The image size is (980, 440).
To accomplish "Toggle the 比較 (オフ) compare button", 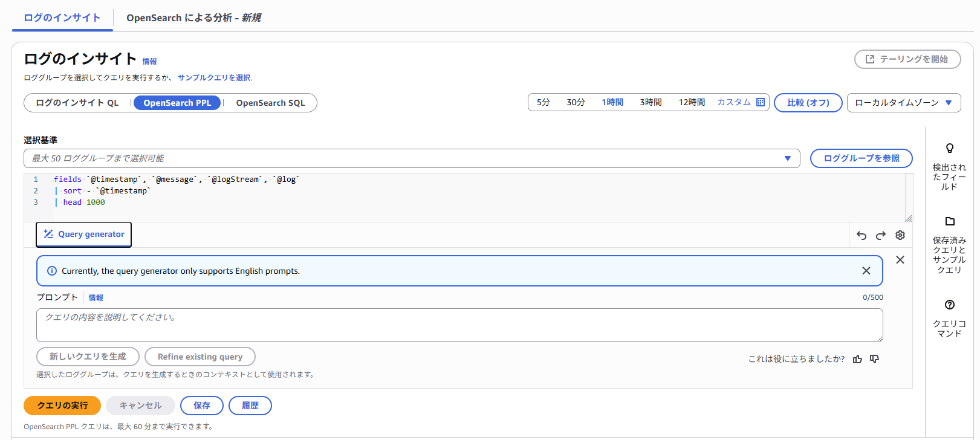I will (808, 103).
